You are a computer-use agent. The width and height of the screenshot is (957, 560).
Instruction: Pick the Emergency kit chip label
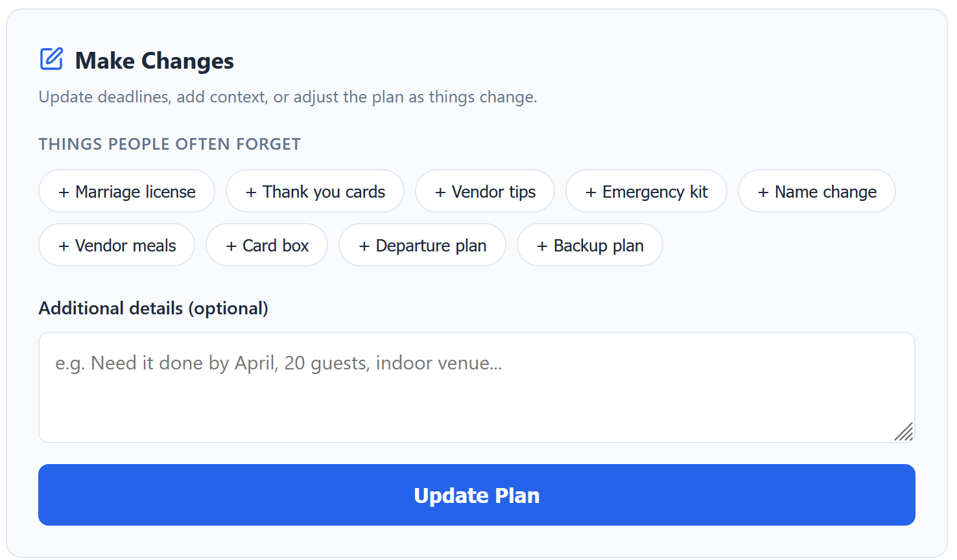(655, 192)
